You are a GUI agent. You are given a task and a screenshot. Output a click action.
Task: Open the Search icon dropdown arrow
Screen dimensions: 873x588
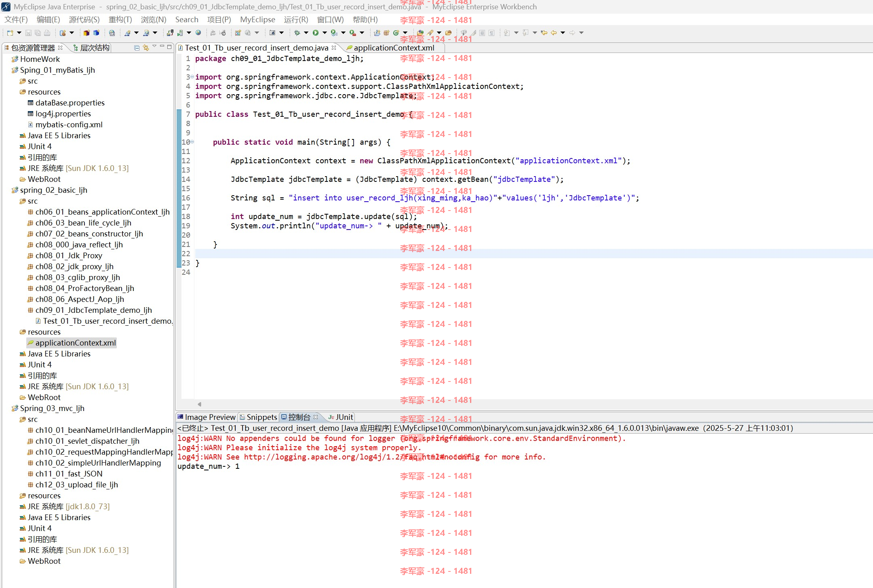click(439, 33)
